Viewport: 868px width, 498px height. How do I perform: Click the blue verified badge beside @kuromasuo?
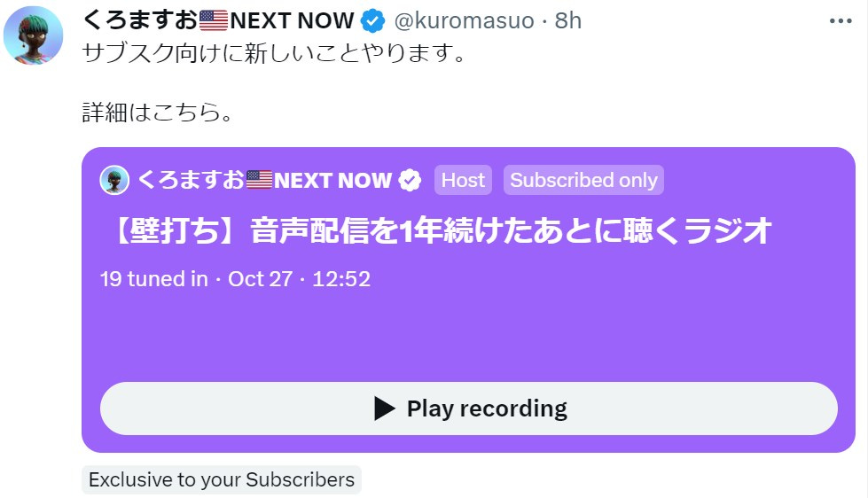[x=372, y=21]
